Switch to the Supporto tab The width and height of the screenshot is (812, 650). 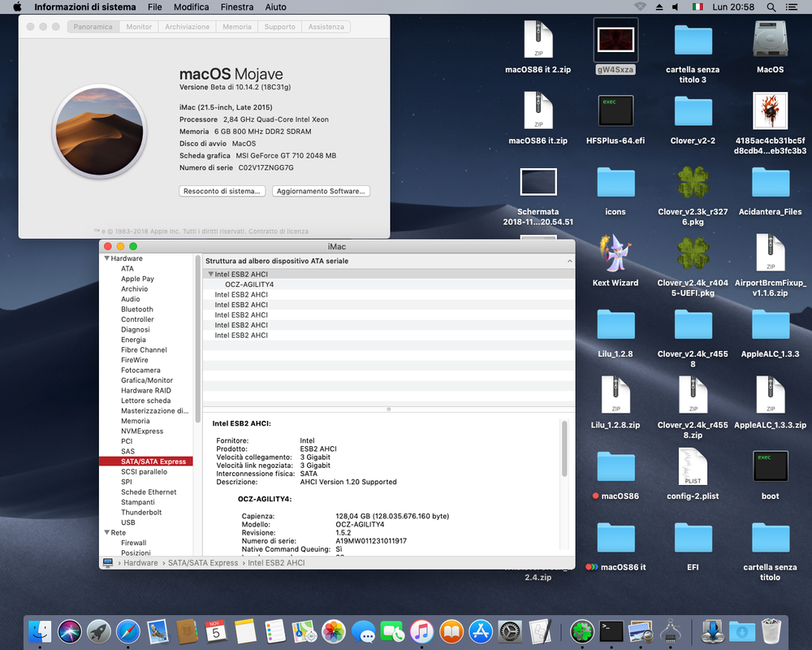[x=279, y=27]
